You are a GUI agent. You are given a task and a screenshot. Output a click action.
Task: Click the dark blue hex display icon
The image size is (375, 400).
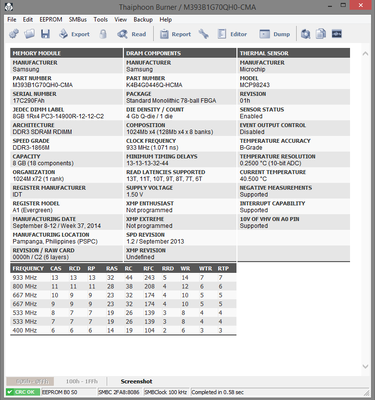click(x=337, y=34)
